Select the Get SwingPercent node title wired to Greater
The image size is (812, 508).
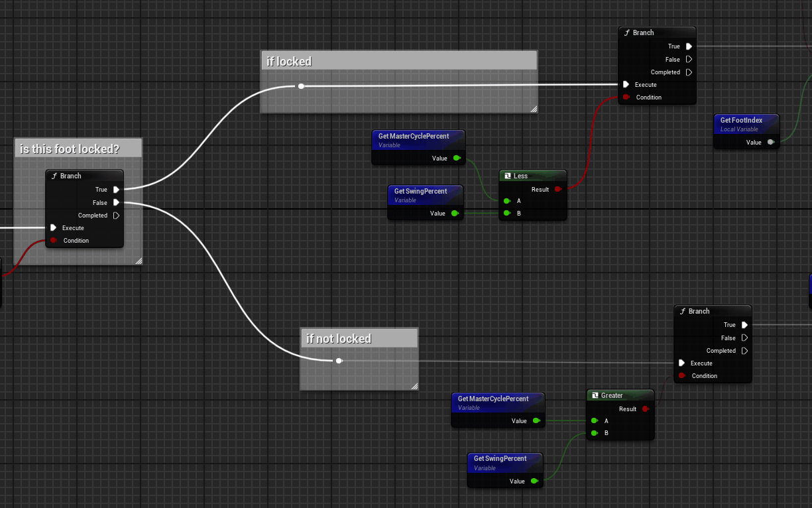click(500, 458)
